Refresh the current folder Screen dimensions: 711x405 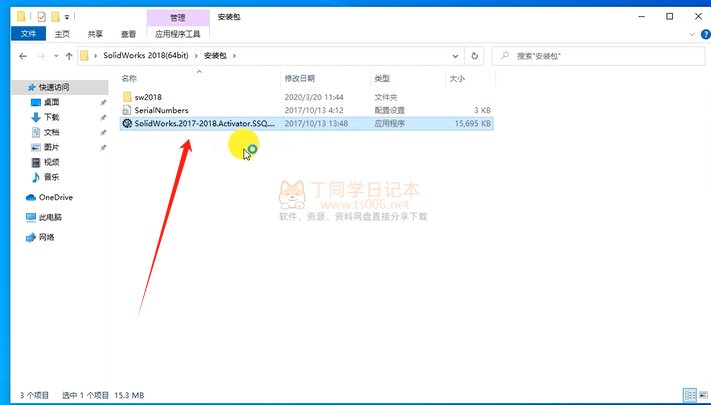click(x=474, y=56)
